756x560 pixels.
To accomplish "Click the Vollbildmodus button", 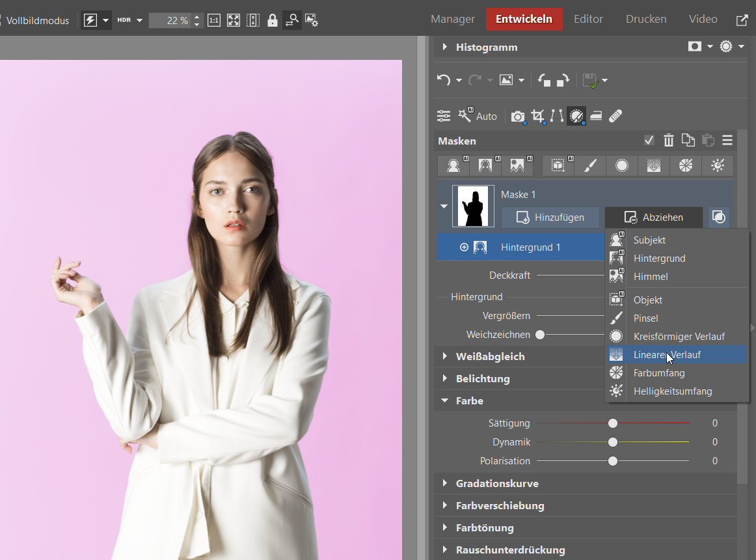I will click(36, 20).
